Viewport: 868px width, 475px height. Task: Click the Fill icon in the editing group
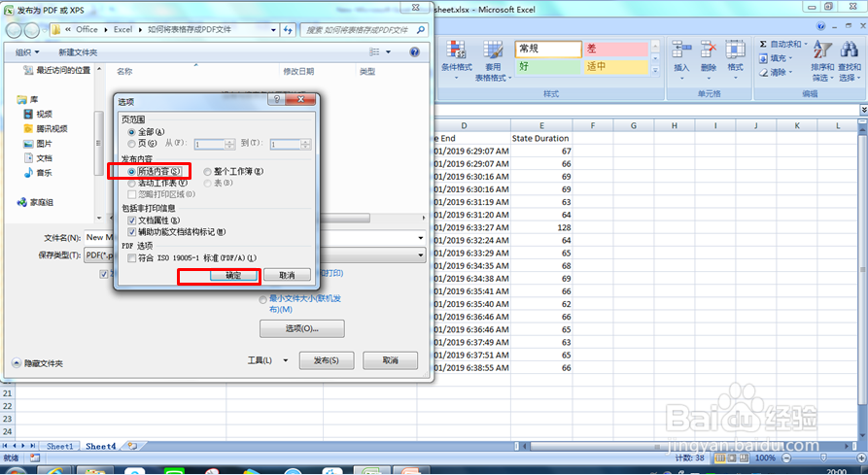pyautogui.click(x=763, y=58)
